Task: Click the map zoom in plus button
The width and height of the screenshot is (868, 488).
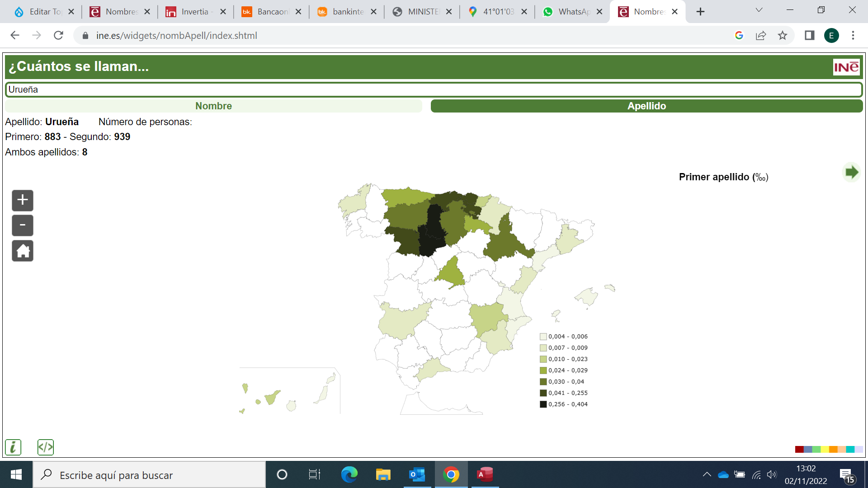Action: (23, 200)
